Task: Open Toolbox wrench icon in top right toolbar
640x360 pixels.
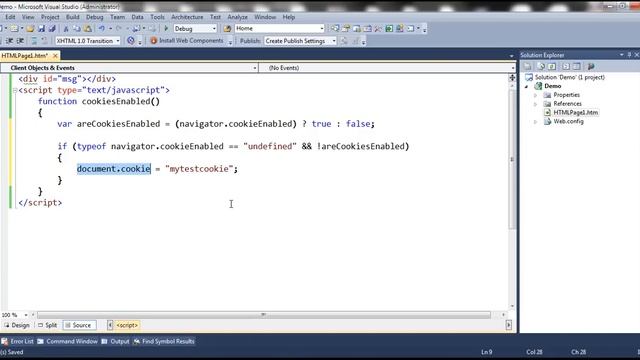Action: pos(378,28)
